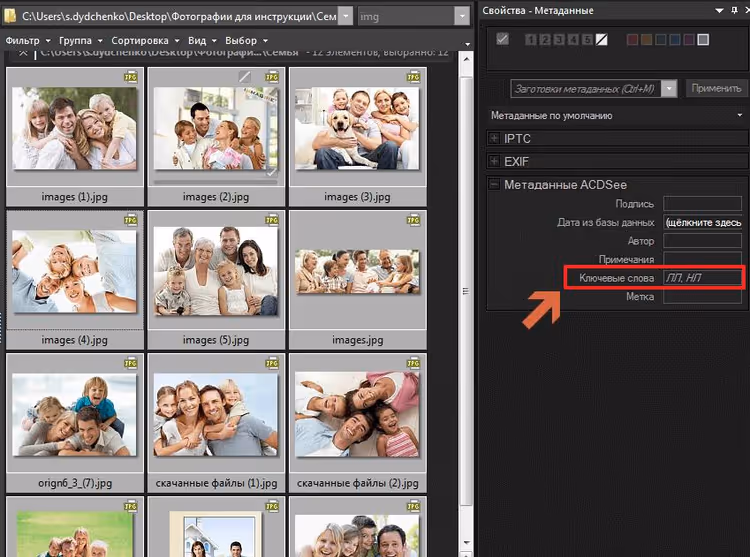Toggle the tagged checkbox in metadata panel
750x557 pixels.
pyautogui.click(x=502, y=39)
